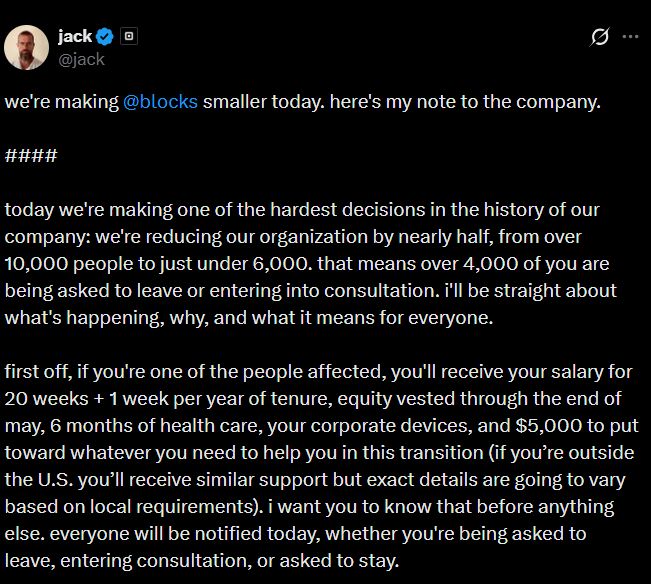Click the display name "jack"
The height and width of the screenshot is (584, 651).
[x=75, y=37]
